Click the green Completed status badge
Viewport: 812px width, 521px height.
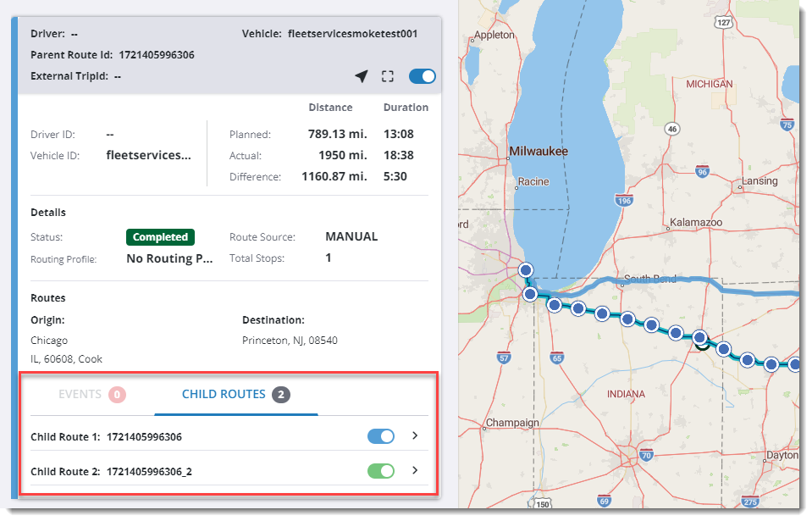161,237
